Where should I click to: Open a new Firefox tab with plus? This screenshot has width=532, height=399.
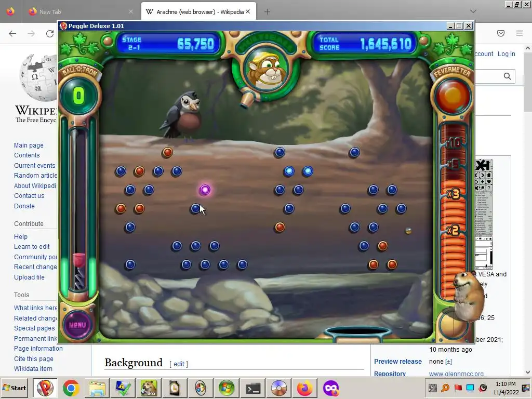[268, 12]
